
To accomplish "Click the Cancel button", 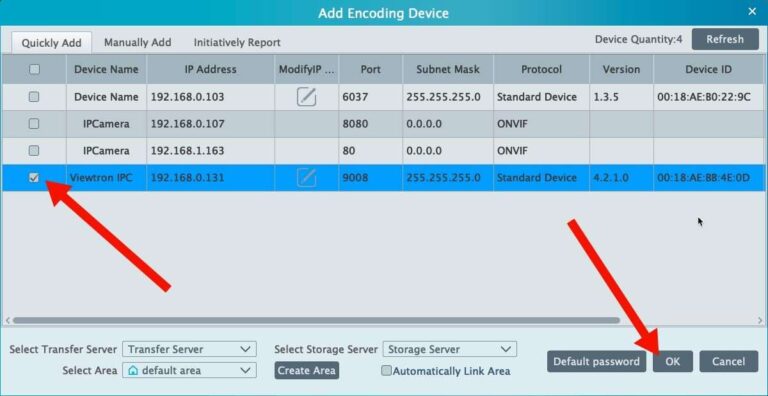I will [728, 362].
